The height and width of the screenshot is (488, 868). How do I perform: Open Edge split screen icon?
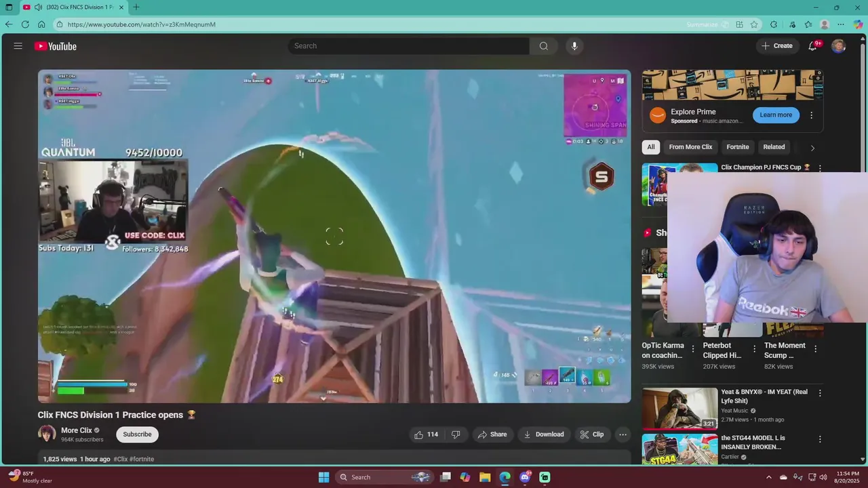click(x=739, y=24)
